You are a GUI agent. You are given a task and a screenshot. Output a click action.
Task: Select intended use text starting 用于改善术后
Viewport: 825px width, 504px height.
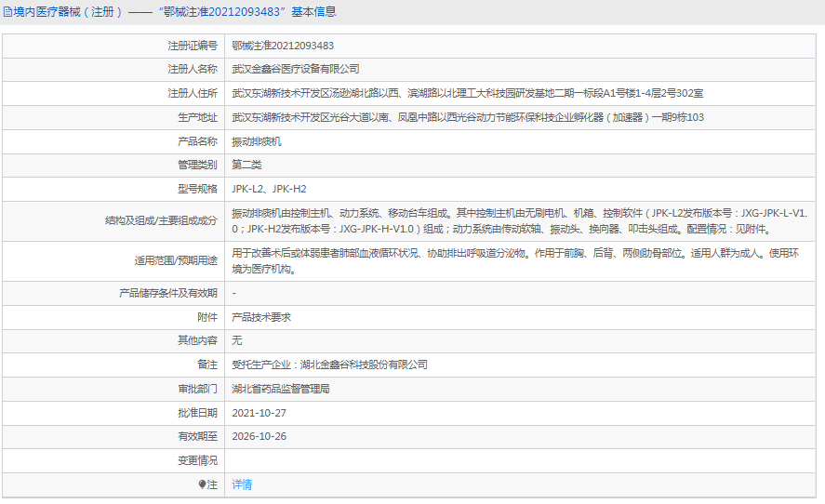[x=515, y=261]
